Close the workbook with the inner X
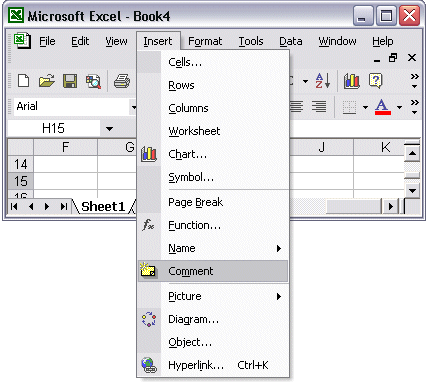426x382 pixels. tap(412, 58)
